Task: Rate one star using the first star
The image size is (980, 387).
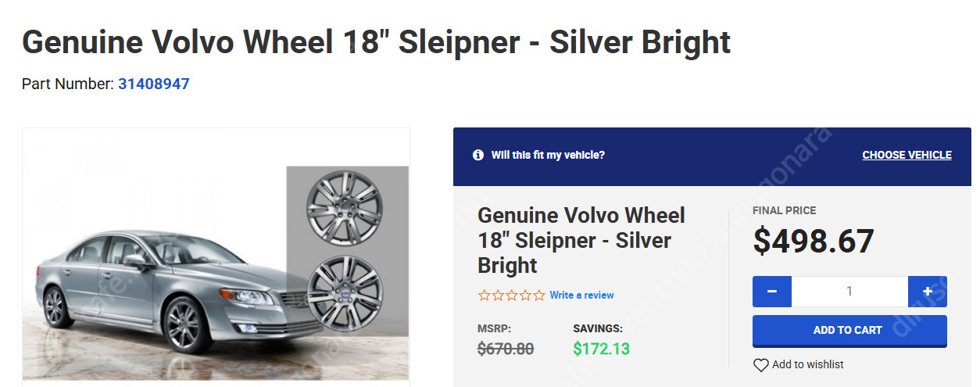Action: [x=485, y=296]
